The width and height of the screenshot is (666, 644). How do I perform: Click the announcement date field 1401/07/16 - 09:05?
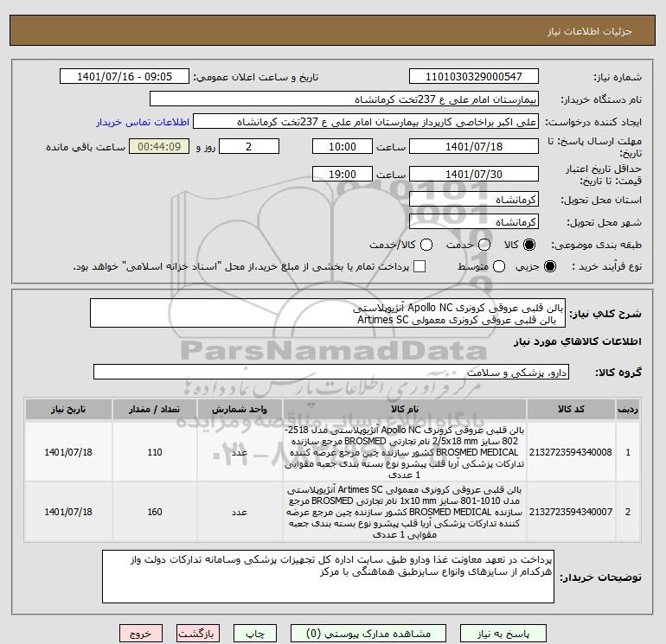(125, 77)
